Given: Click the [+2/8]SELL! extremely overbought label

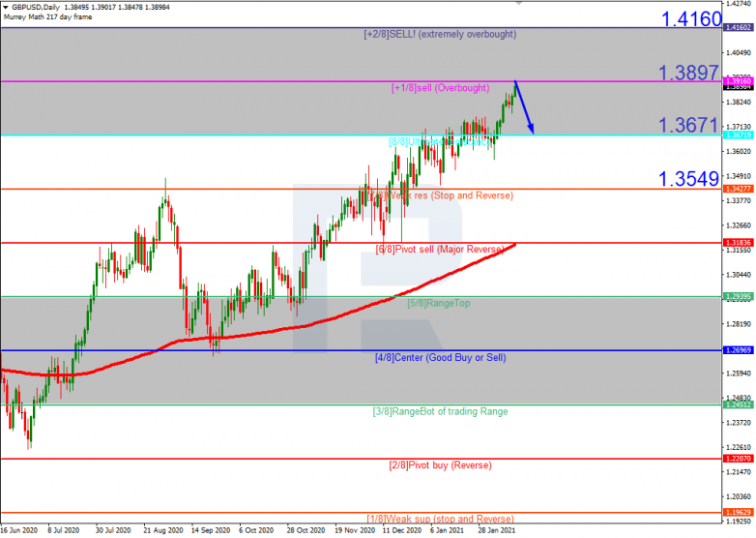Looking at the screenshot, I should pyautogui.click(x=440, y=34).
